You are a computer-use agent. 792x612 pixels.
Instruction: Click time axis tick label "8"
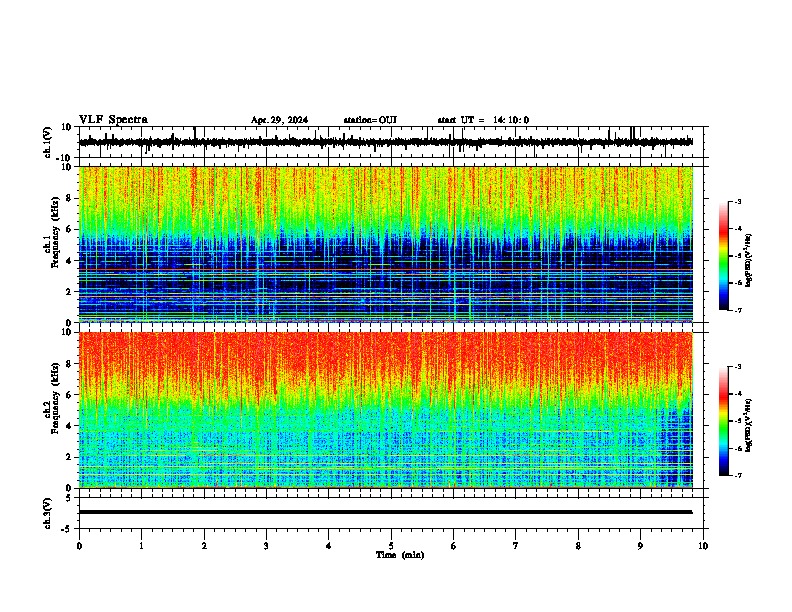(578, 546)
